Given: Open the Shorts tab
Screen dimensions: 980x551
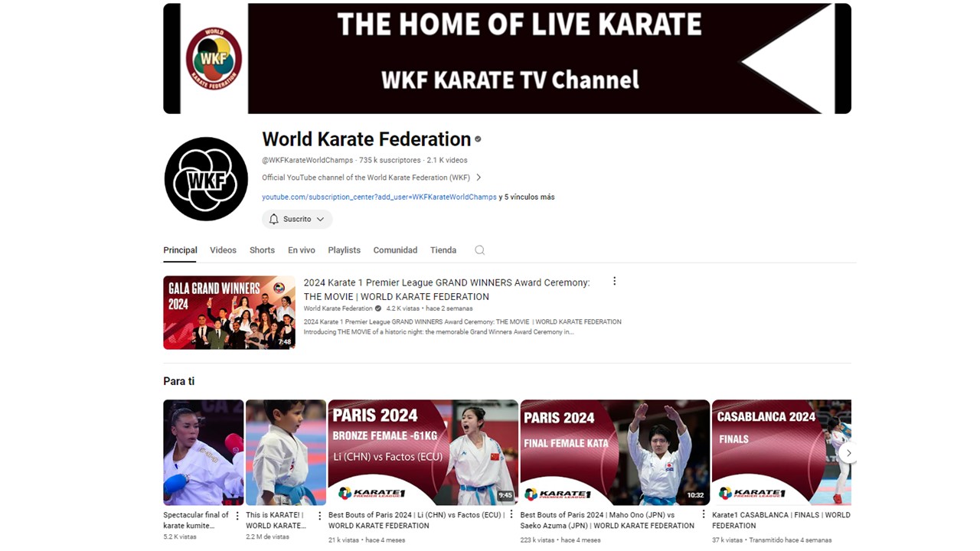Looking at the screenshot, I should click(262, 250).
